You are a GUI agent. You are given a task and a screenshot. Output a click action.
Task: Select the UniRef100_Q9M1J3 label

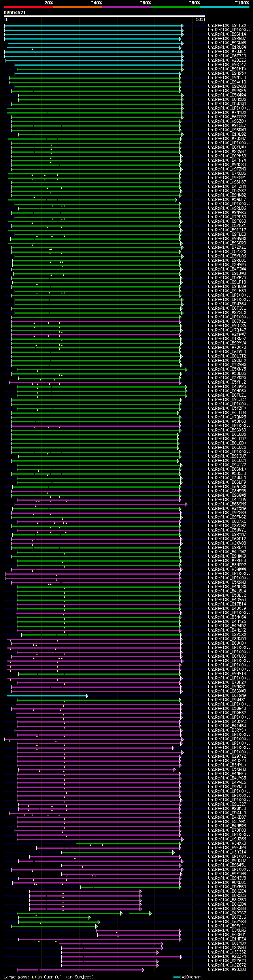pos(227,78)
